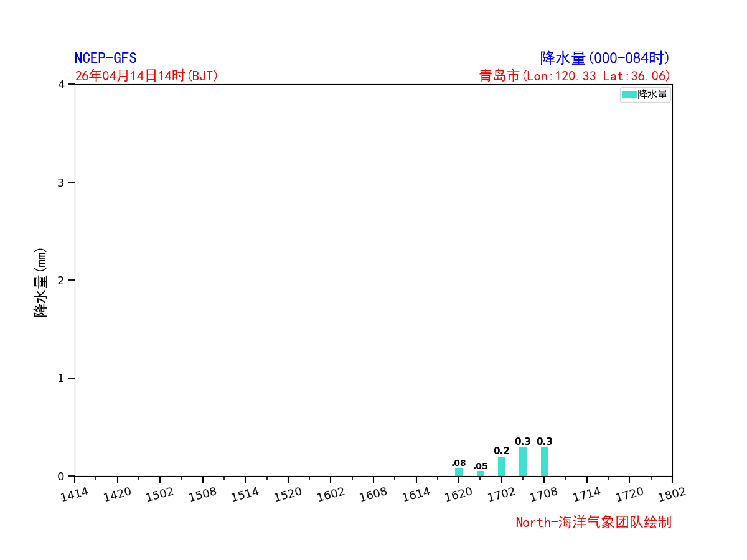Select the 1502 x-axis tick label
Screen dimensions: 747x560
(x=159, y=494)
